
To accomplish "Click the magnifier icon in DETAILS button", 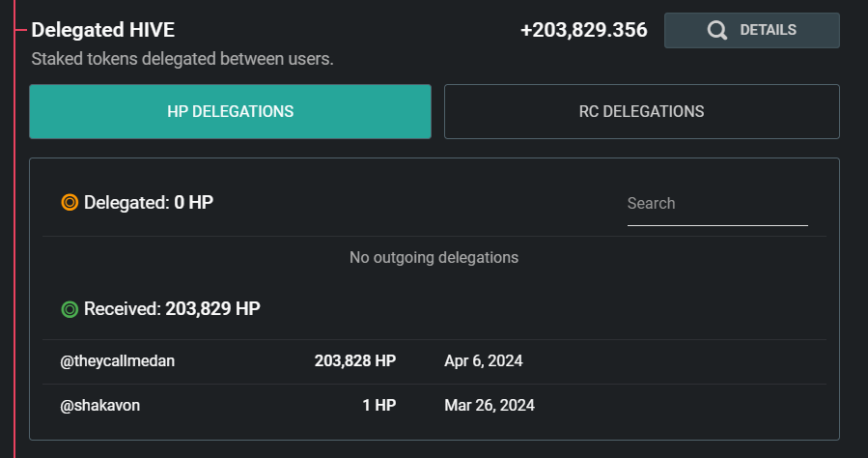I will tap(716, 31).
